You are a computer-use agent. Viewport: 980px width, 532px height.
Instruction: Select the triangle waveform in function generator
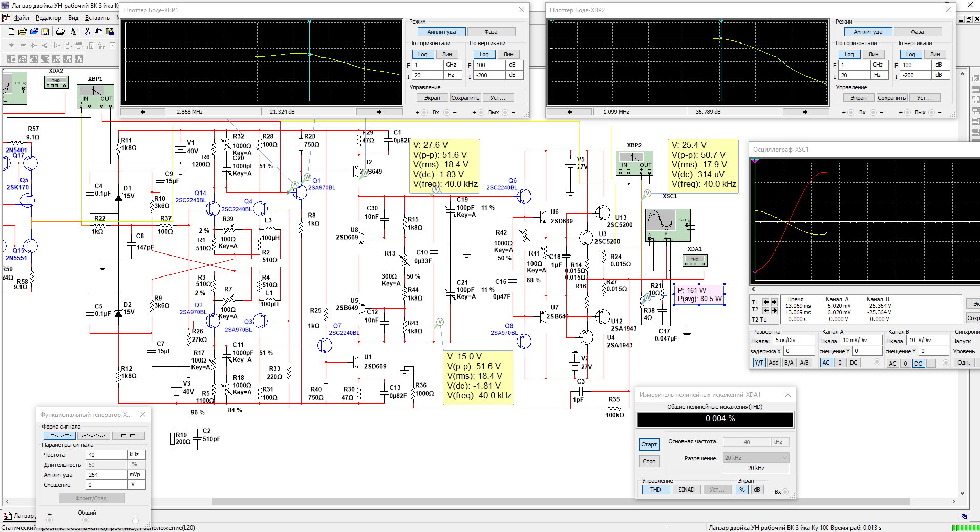click(x=93, y=436)
